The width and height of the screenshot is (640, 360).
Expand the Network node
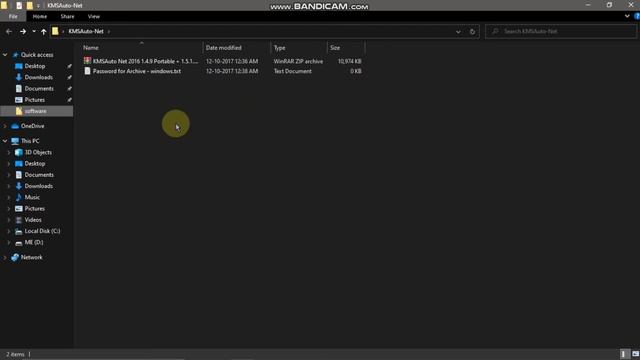click(5, 258)
